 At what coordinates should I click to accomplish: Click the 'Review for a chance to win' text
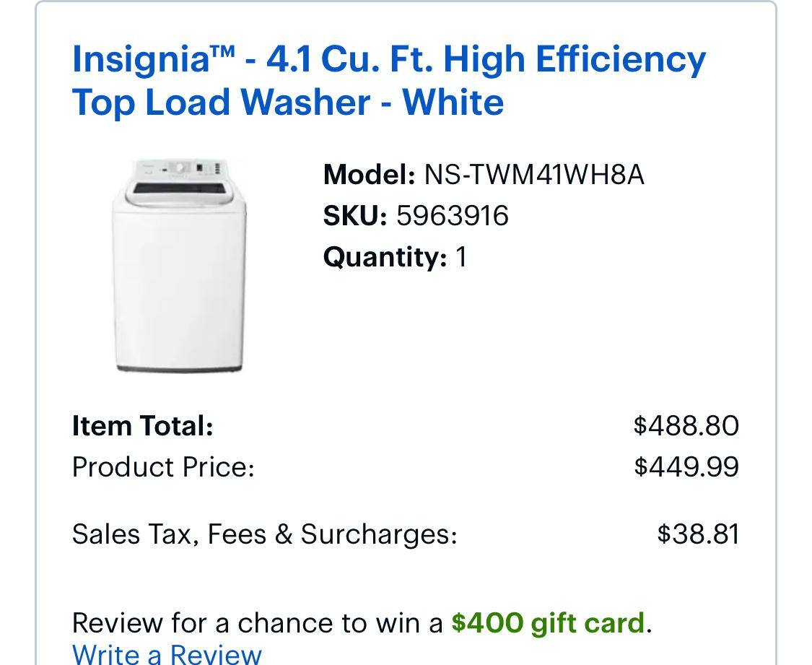point(257,622)
